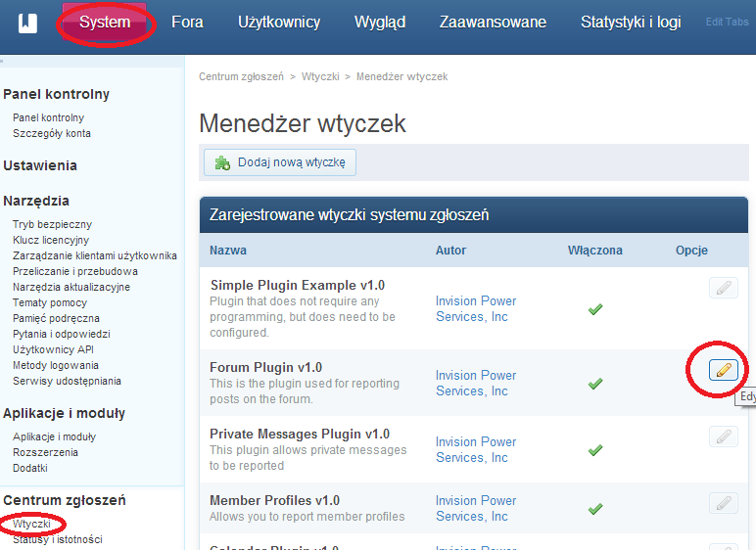The image size is (756, 551).
Task: Collapse the Centrum zgłoszeń section heading
Action: 64,500
